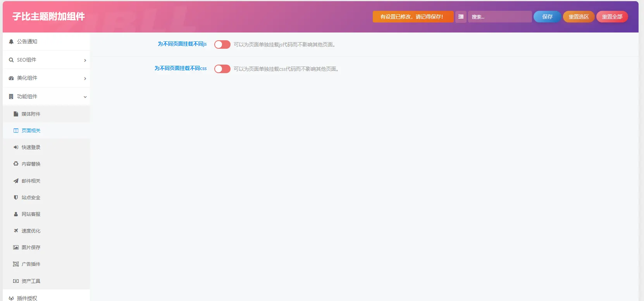The width and height of the screenshot is (644, 301).
Task: Enable the 为不同页面挂载不同css switch
Action: pos(222,69)
